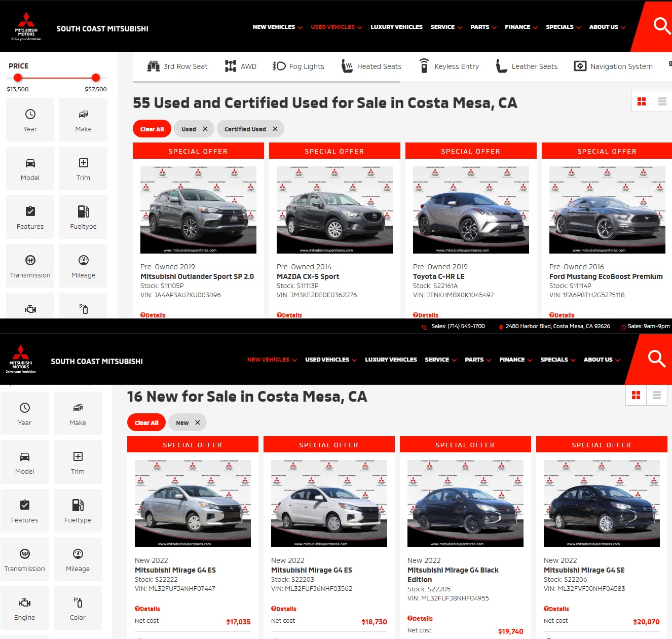The image size is (672, 639).
Task: Open Trim filter in upper sidebar
Action: pos(83,168)
